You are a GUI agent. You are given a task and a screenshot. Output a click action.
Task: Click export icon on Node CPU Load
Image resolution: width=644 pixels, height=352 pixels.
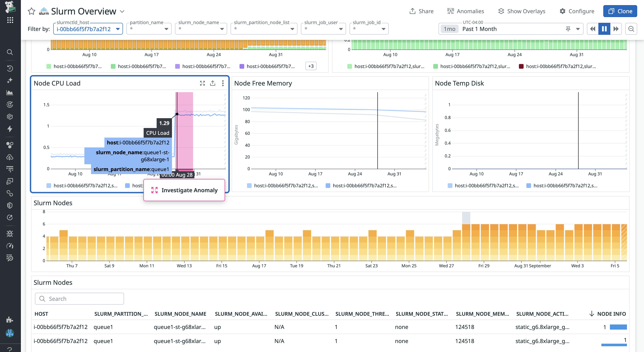coord(212,83)
